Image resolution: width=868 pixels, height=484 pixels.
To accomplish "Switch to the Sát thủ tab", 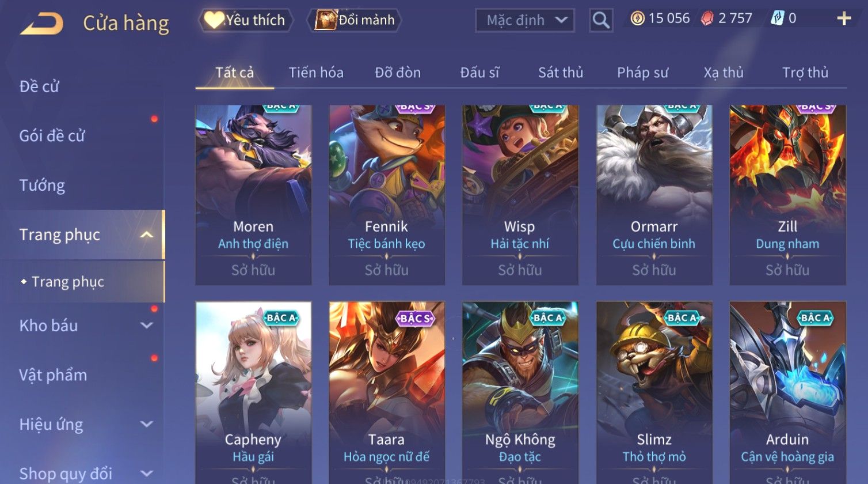I will tap(561, 73).
